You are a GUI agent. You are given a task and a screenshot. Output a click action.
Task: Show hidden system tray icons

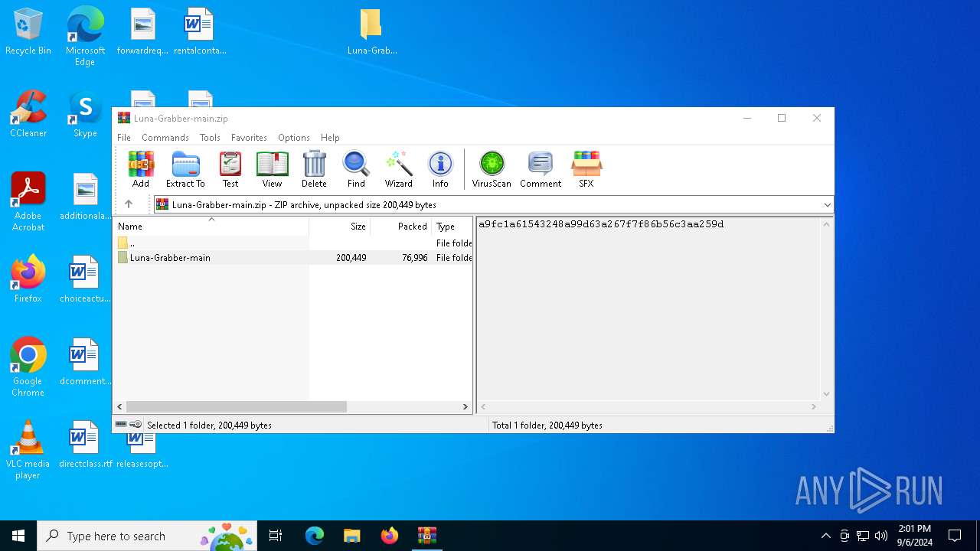(825, 536)
